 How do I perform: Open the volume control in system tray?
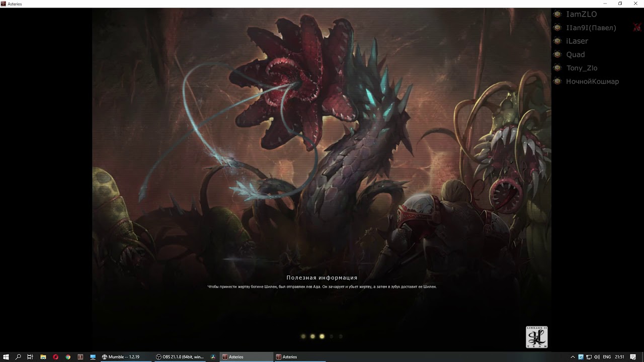(596, 357)
